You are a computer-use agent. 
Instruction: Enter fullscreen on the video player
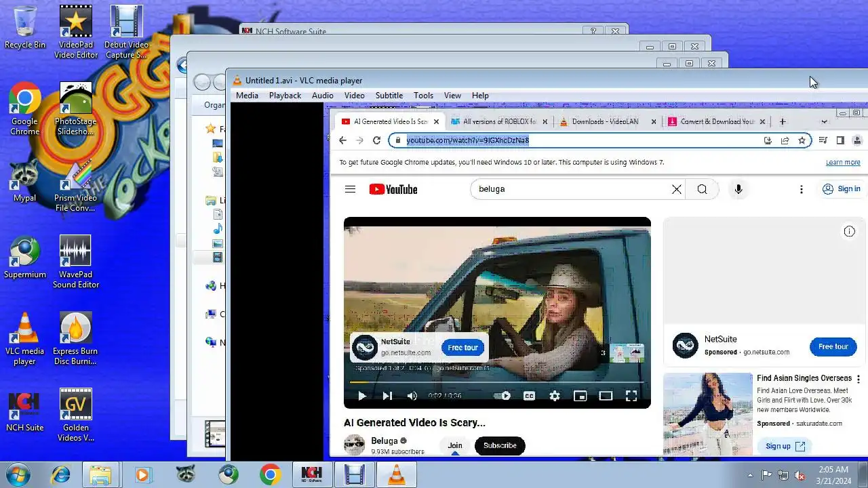(x=631, y=396)
